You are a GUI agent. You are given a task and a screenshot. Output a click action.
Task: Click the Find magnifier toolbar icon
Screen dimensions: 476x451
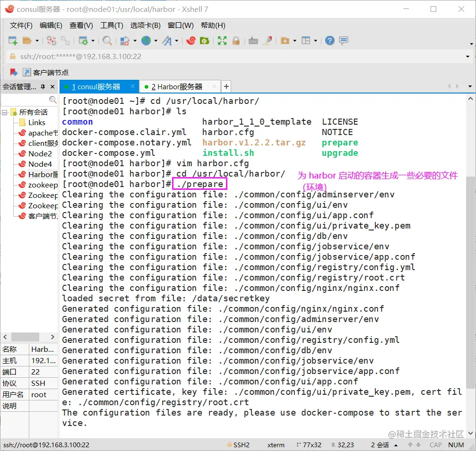(107, 40)
